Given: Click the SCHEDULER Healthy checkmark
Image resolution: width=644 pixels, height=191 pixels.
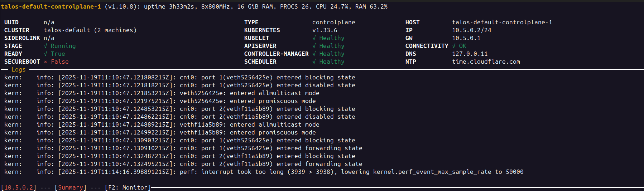Looking at the screenshot, I should click(x=314, y=62).
